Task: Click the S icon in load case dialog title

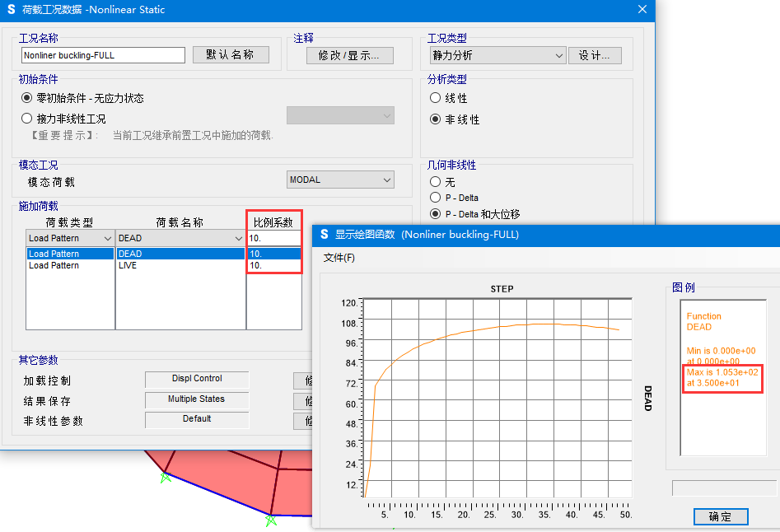Action: (11, 10)
